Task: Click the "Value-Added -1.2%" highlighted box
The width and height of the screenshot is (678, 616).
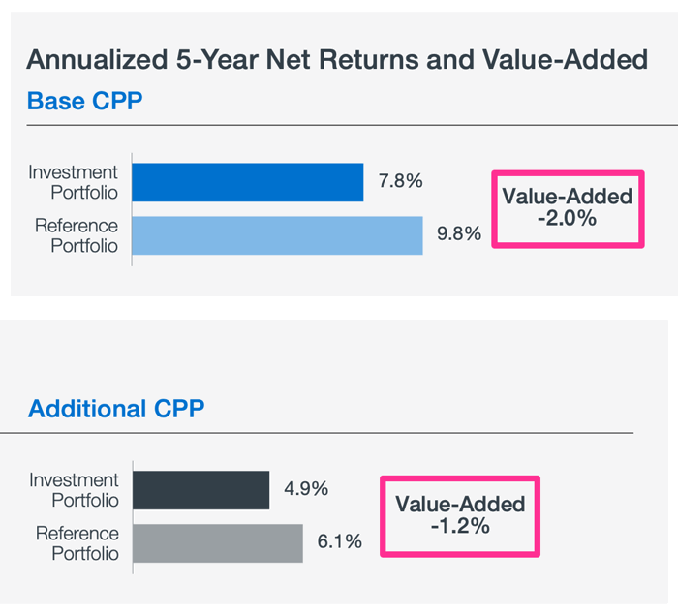Action: click(460, 515)
